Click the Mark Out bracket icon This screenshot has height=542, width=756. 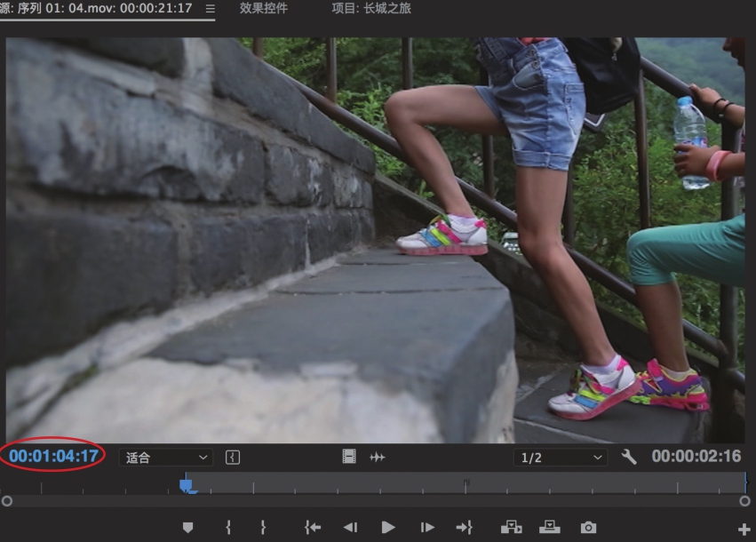263,527
